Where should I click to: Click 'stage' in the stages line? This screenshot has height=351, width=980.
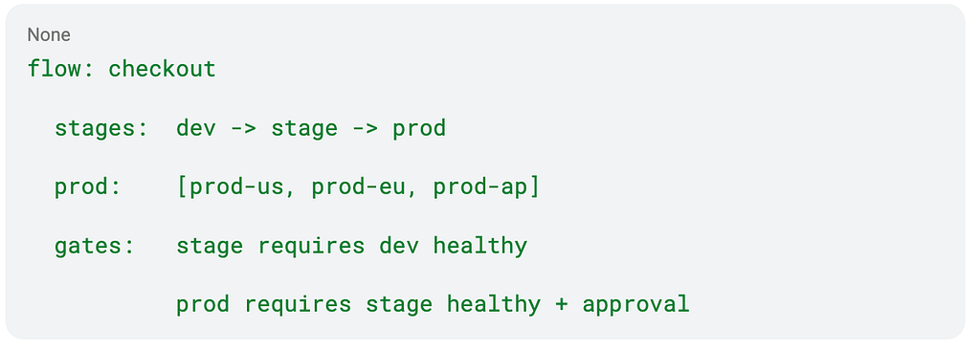(x=303, y=128)
